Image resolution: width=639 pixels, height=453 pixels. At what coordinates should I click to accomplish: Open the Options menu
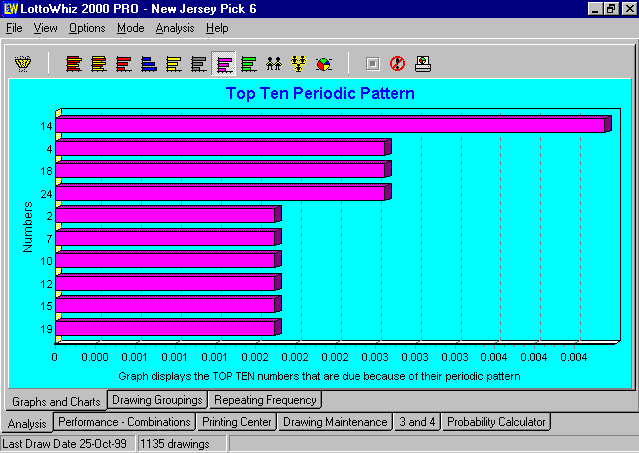pos(87,28)
